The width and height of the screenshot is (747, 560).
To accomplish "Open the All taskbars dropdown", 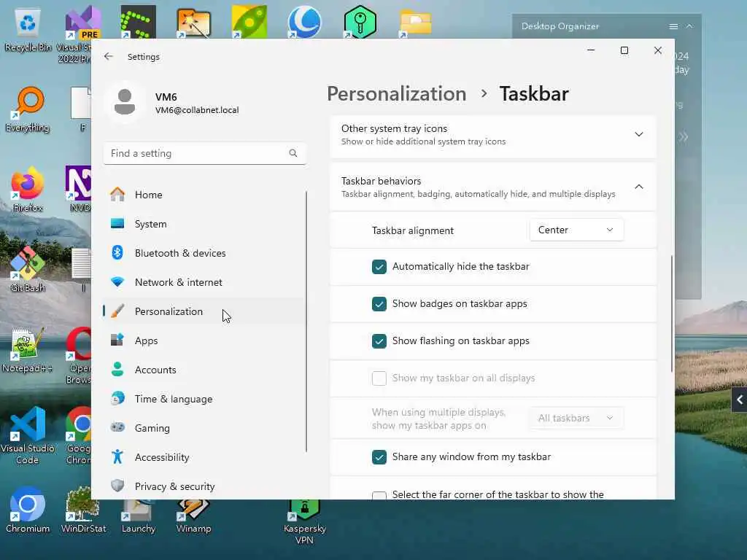I will coord(576,418).
